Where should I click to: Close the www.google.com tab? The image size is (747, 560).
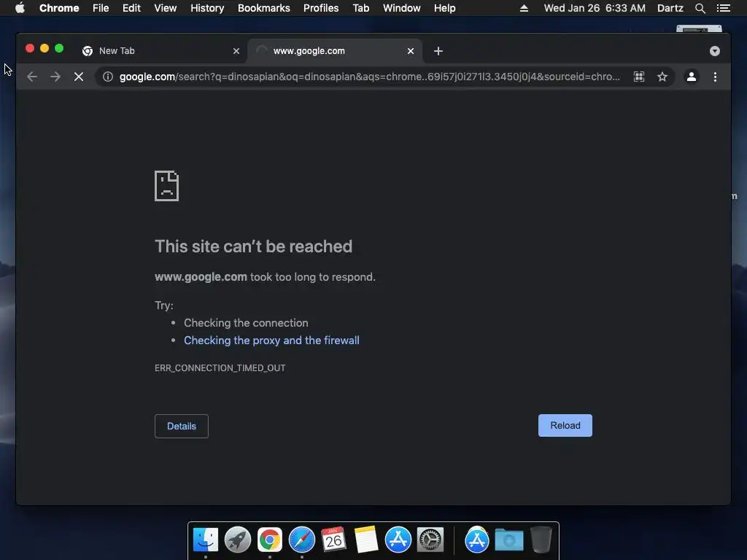click(x=411, y=51)
